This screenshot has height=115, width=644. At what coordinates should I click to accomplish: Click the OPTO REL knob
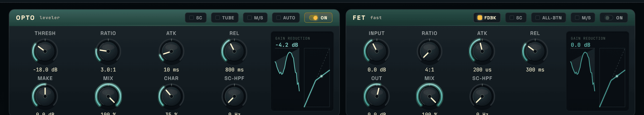234,51
